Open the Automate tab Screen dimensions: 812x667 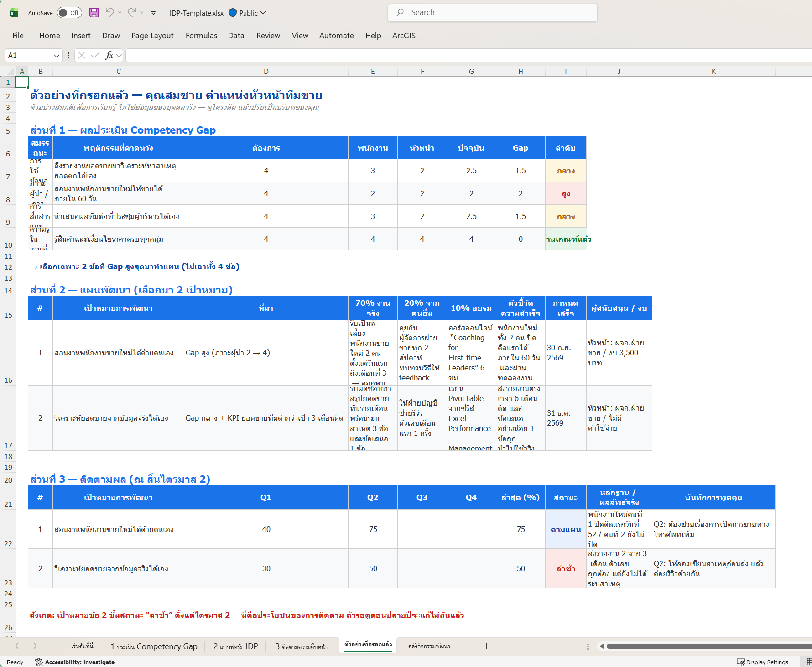(x=337, y=36)
